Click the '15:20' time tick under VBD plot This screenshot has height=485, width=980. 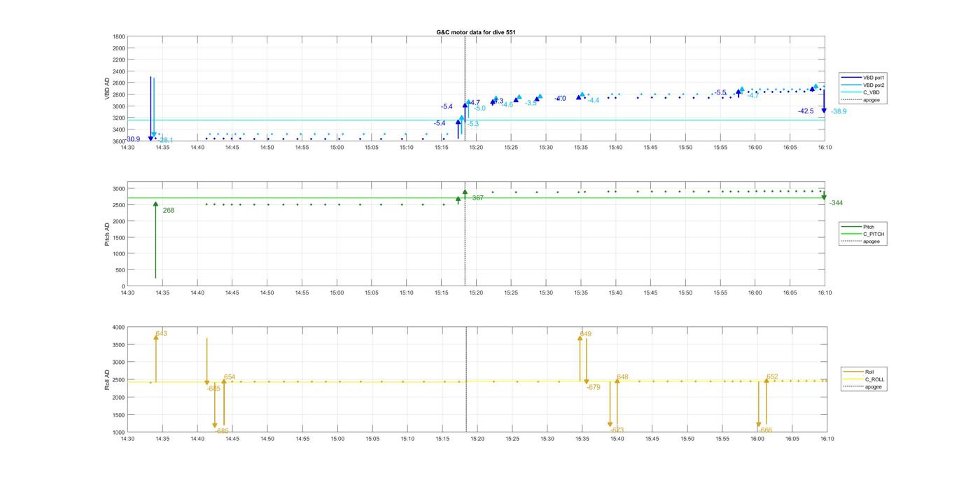click(x=476, y=147)
